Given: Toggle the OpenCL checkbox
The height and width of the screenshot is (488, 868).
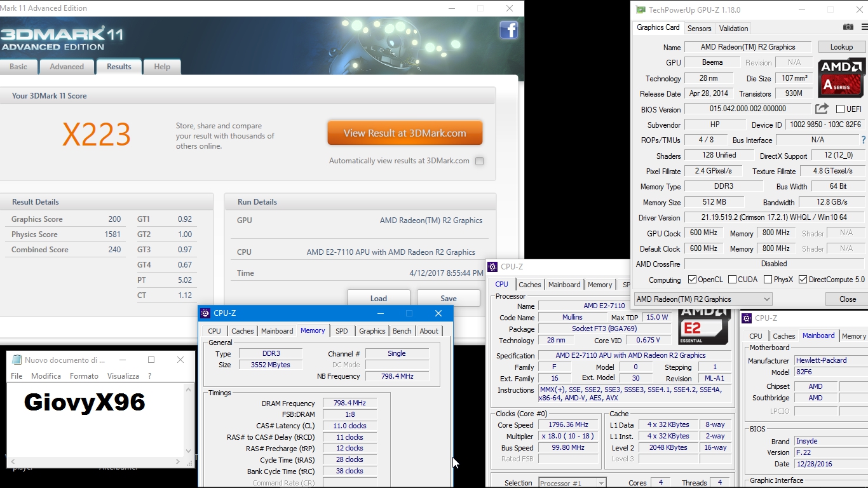Looking at the screenshot, I should pyautogui.click(x=692, y=280).
